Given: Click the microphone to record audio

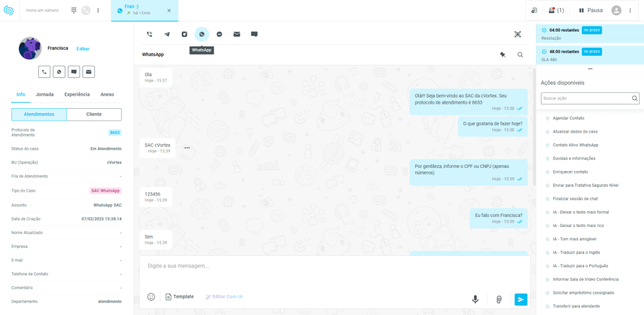Looking at the screenshot, I should [x=475, y=299].
